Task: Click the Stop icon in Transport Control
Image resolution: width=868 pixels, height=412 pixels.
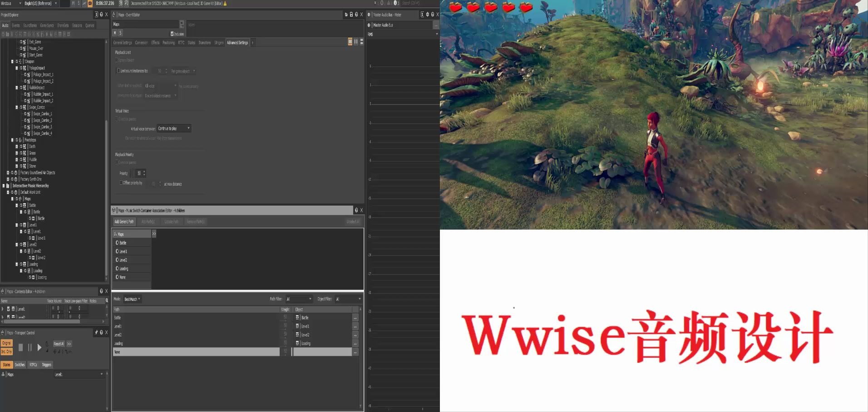Action: pyautogui.click(x=20, y=348)
